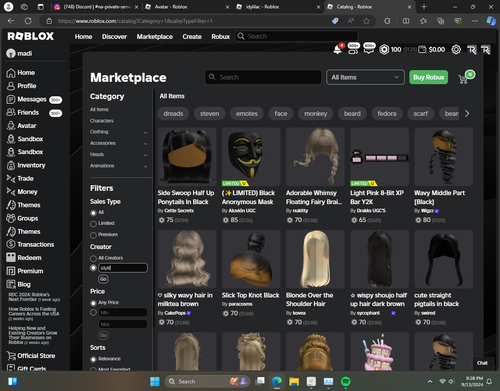Open Blonde Over the Shoulder Hair thumbnail
This screenshot has width=500, height=391.
pyautogui.click(x=315, y=259)
